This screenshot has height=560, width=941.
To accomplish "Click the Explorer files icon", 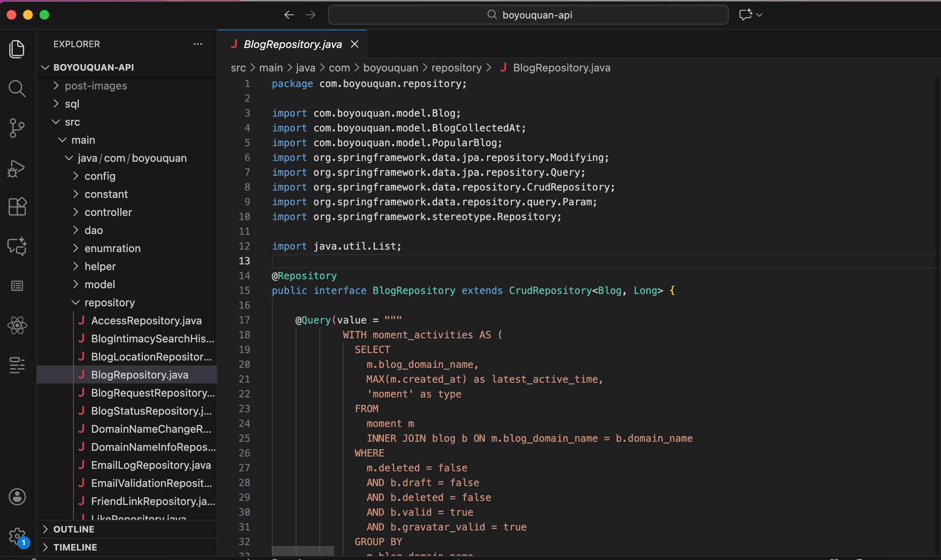I will 17,49.
